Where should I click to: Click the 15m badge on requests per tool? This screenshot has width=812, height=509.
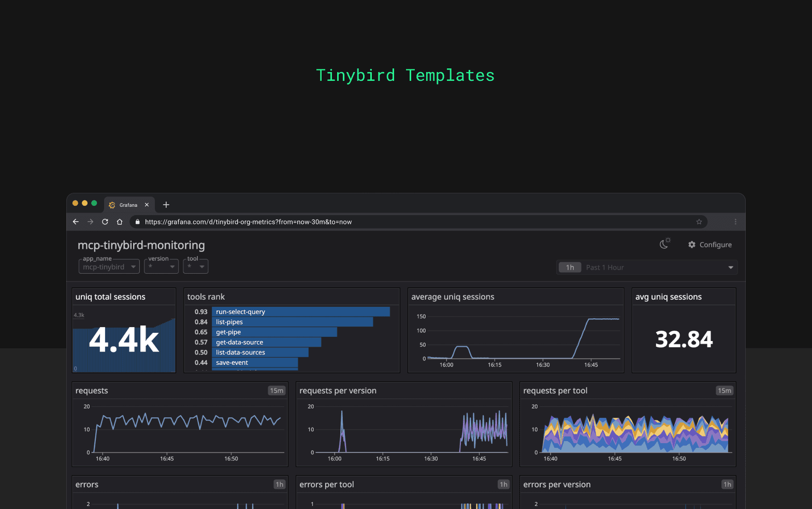click(x=724, y=391)
